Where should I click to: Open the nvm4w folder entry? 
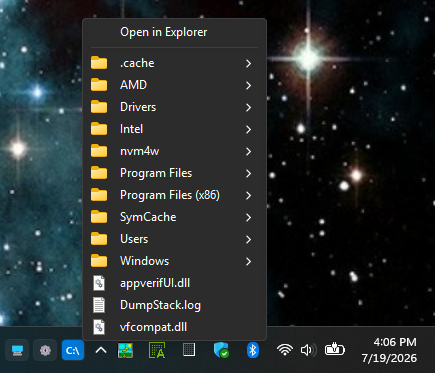click(x=174, y=151)
